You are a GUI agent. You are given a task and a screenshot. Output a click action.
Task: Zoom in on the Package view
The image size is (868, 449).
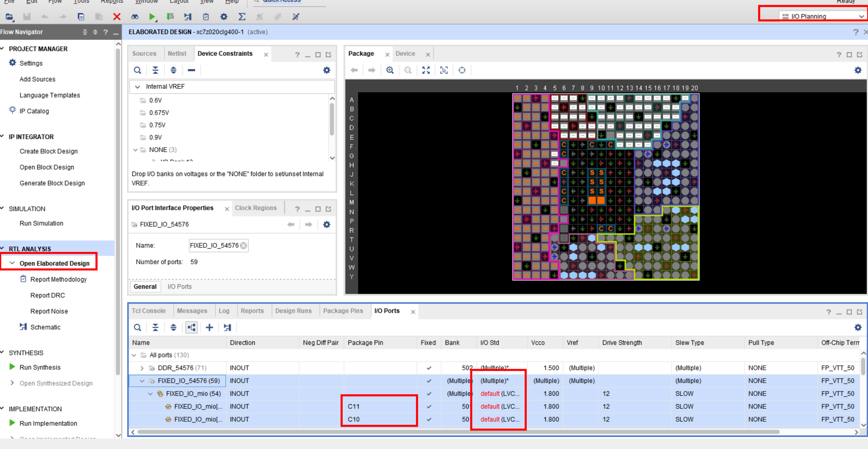pos(390,70)
